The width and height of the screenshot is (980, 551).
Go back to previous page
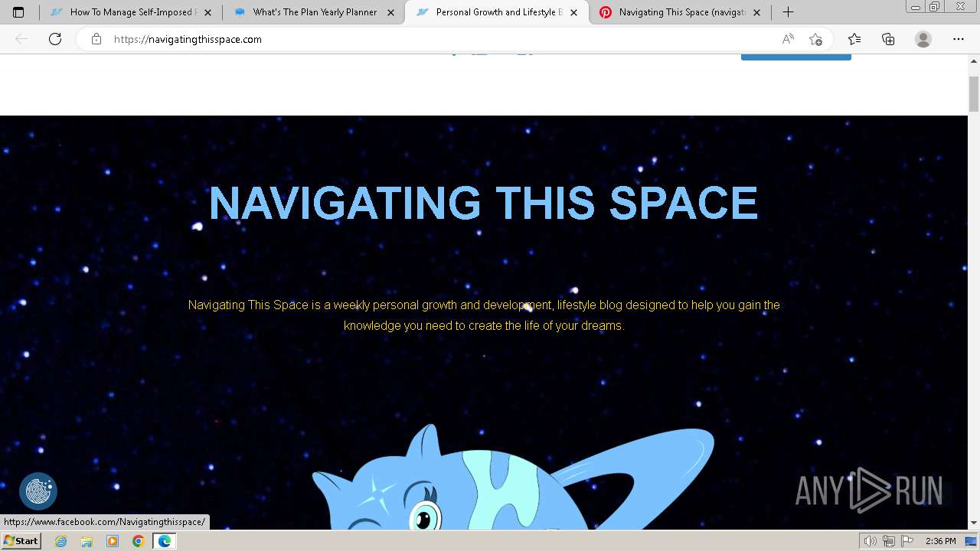[x=21, y=39]
